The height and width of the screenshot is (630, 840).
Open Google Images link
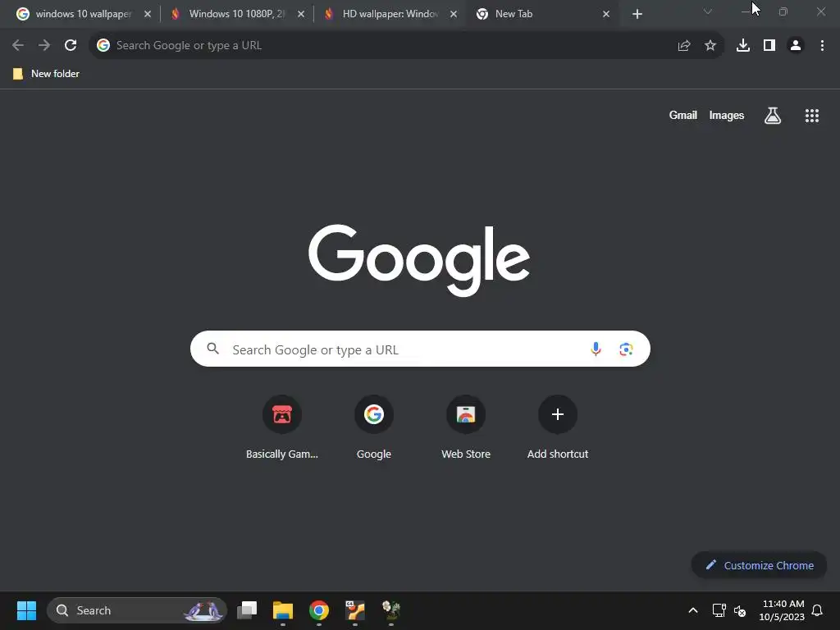point(727,115)
